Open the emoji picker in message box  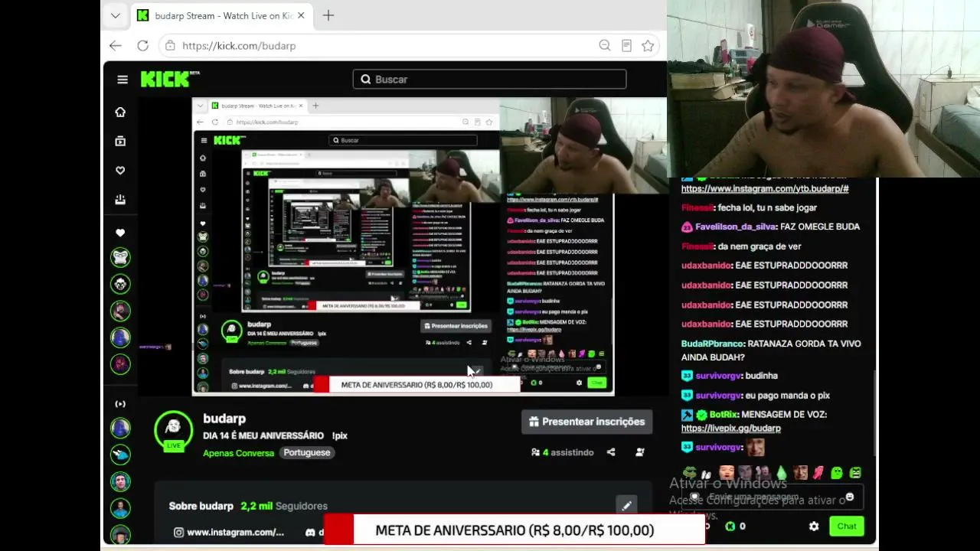850,497
